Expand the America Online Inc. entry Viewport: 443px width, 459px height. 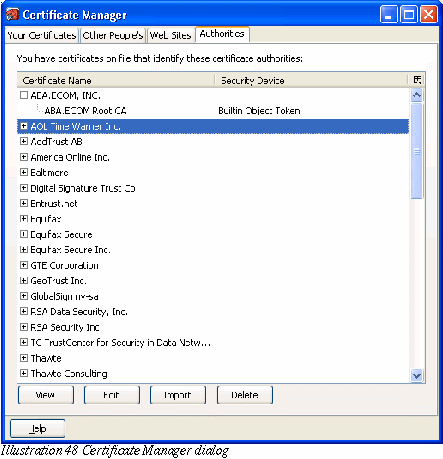coord(24,157)
